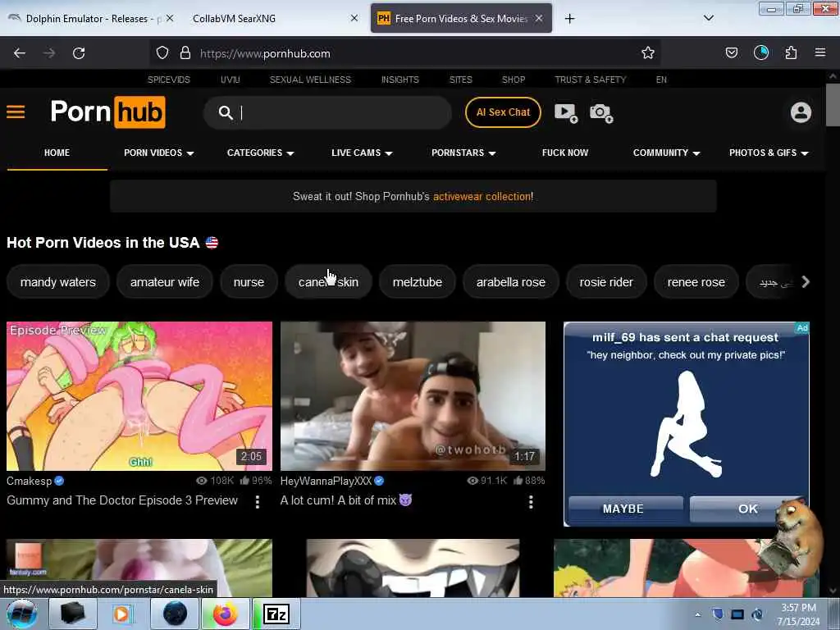Open options menu for the HeyWannaPlayXXX video
Screen dimensions: 840x630
pyautogui.click(x=531, y=502)
